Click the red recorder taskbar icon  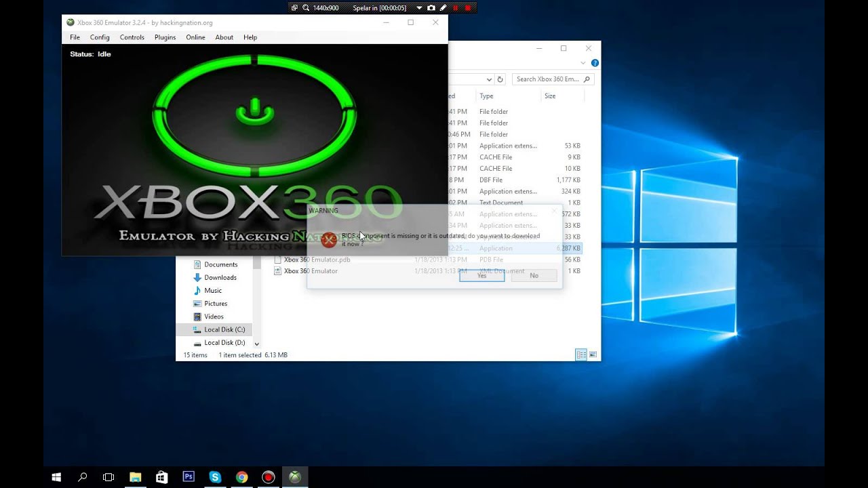pos(268,477)
